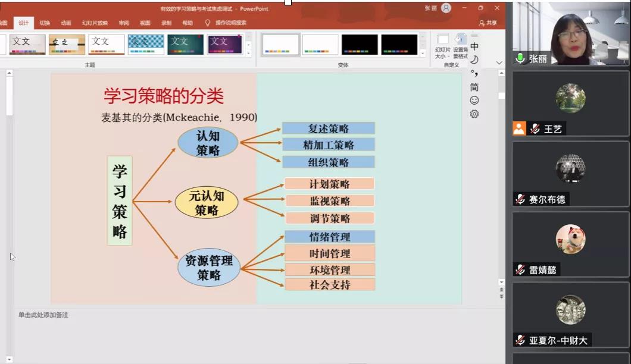Click the vertical 学习策略 box

tap(120, 200)
